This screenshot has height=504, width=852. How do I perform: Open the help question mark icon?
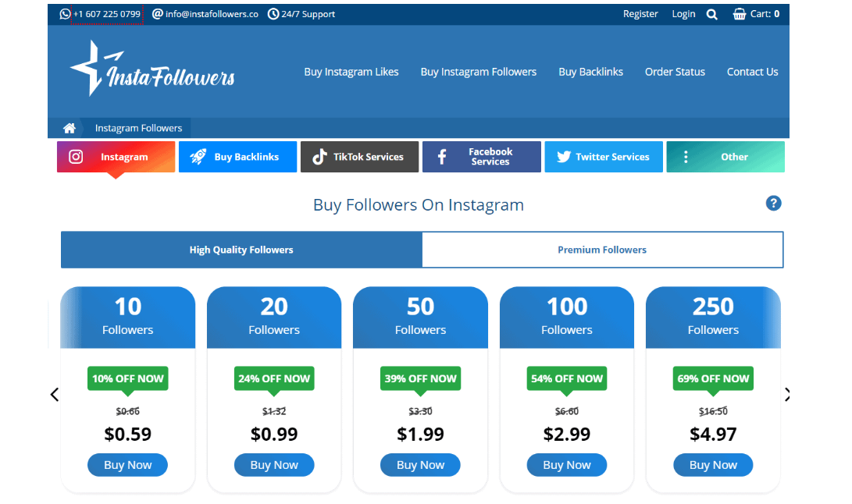point(774,204)
